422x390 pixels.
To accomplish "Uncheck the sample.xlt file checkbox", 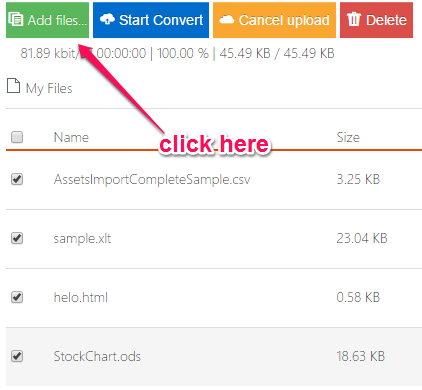I will point(17,238).
